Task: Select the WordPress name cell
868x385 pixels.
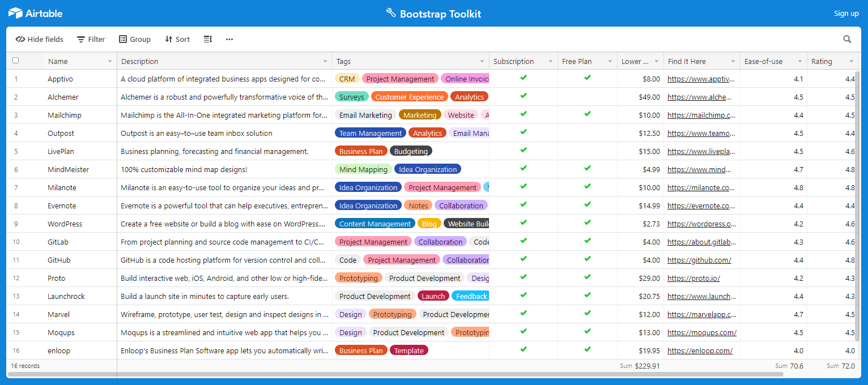Action: [80, 224]
